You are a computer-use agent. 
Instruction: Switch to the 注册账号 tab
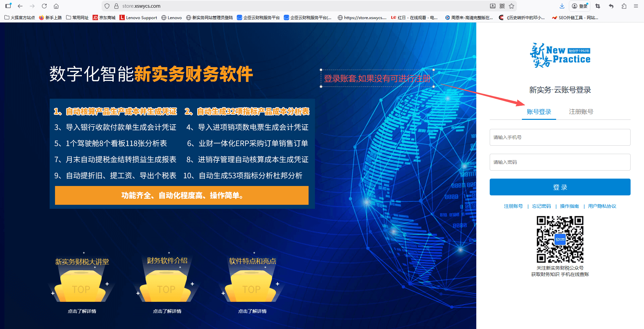pyautogui.click(x=581, y=112)
